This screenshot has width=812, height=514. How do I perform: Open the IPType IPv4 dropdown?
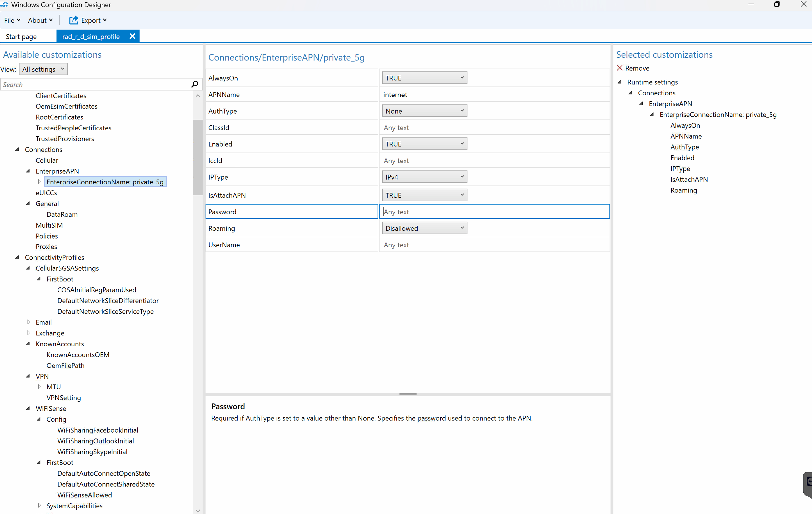click(424, 177)
